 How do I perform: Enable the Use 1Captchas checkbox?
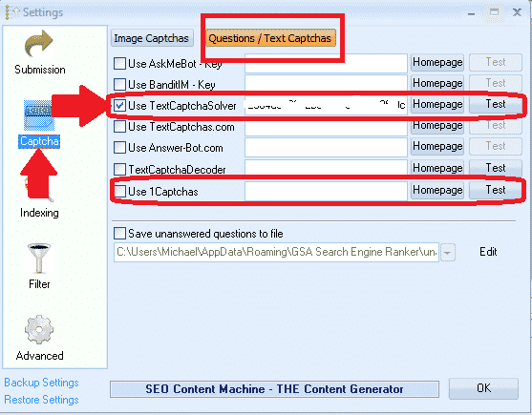[x=119, y=191]
